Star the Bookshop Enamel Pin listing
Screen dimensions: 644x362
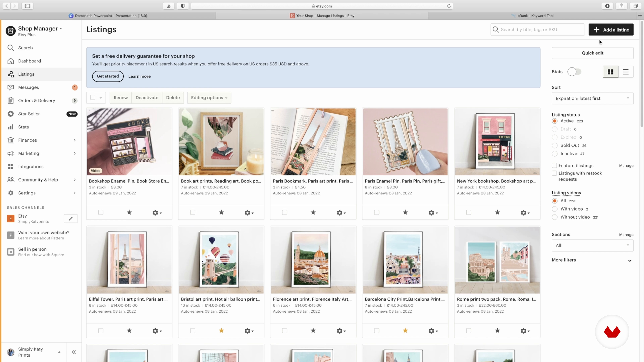pos(129,212)
